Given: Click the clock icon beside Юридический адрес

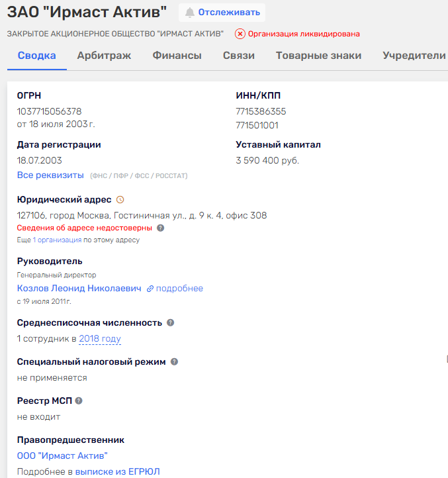Looking at the screenshot, I should 120,200.
